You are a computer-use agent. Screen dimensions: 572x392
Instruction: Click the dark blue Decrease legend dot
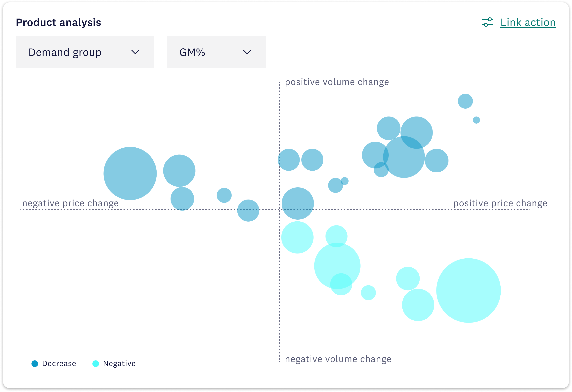[x=35, y=363]
